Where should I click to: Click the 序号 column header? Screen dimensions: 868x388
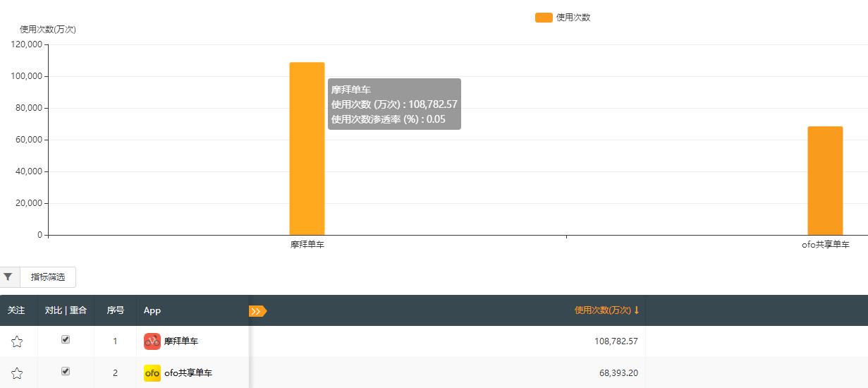(115, 310)
